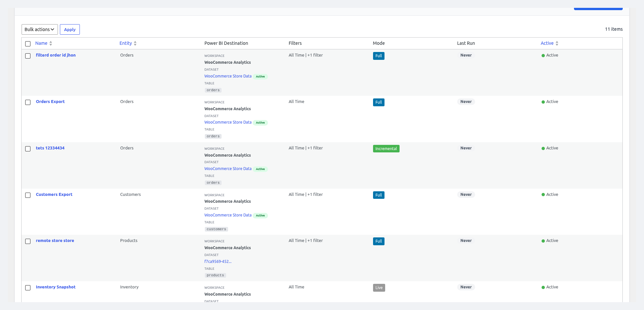Sort table by Name column
Viewport: 644px width, 310px height.
pos(41,43)
